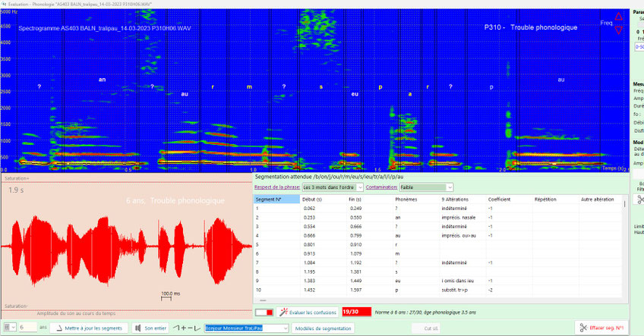Toggle the white-red color box
The width and height of the screenshot is (644, 336).
point(264,312)
